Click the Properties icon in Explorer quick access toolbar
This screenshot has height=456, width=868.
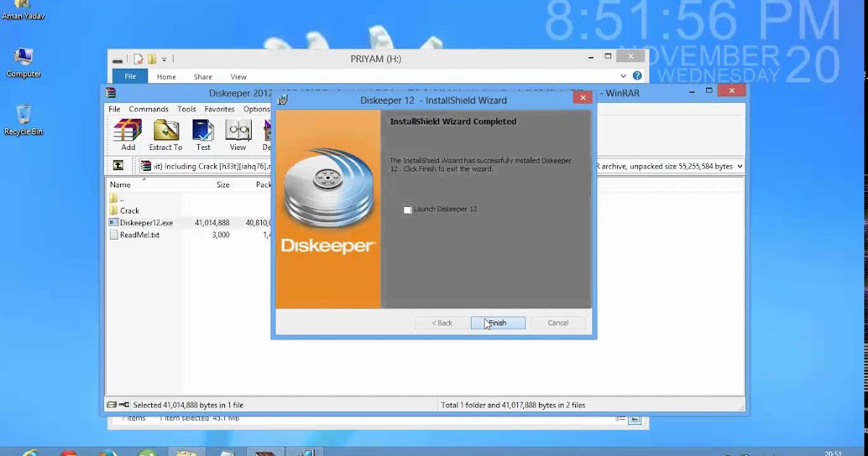pos(138,59)
